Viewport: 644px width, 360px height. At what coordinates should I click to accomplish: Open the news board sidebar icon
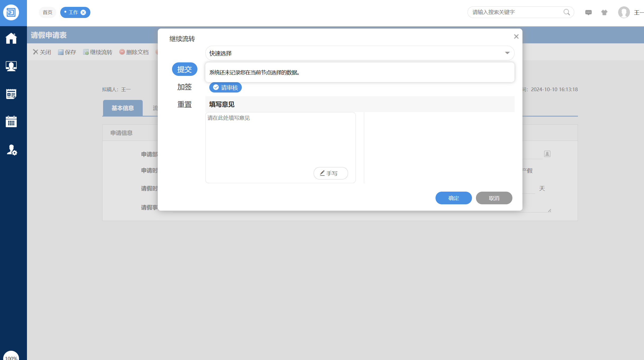coord(11,94)
